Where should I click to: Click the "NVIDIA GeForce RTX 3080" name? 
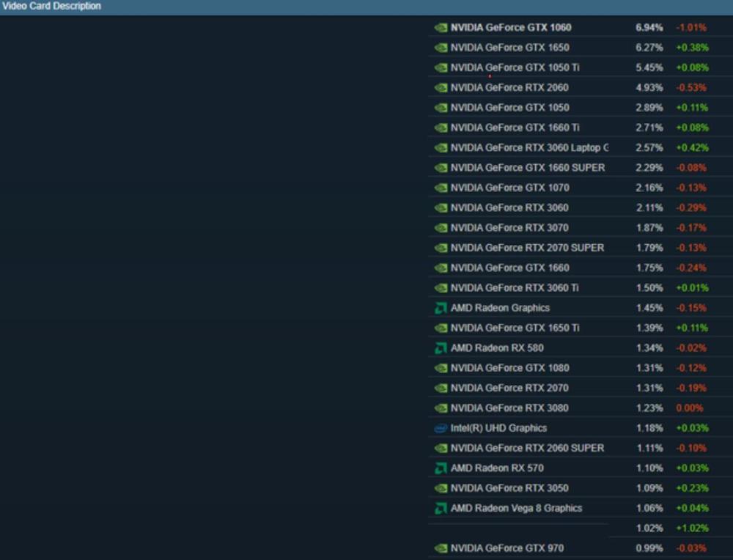[509, 408]
